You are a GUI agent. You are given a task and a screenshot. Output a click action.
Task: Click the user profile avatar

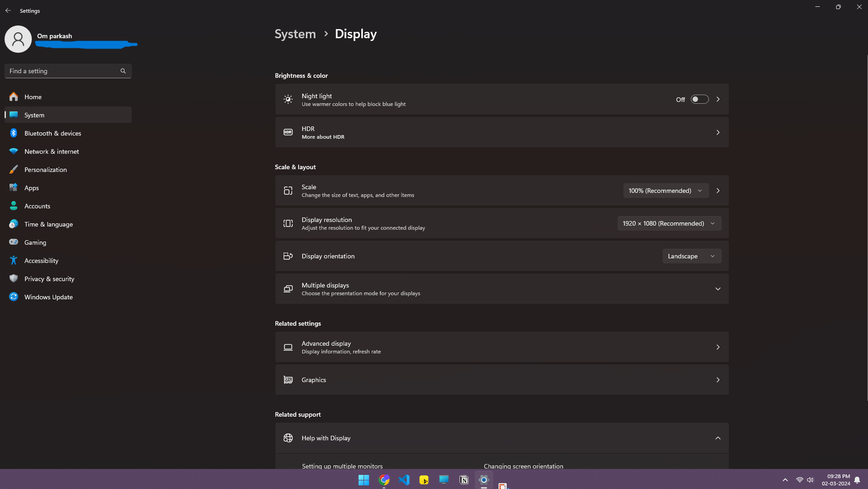pyautogui.click(x=18, y=39)
